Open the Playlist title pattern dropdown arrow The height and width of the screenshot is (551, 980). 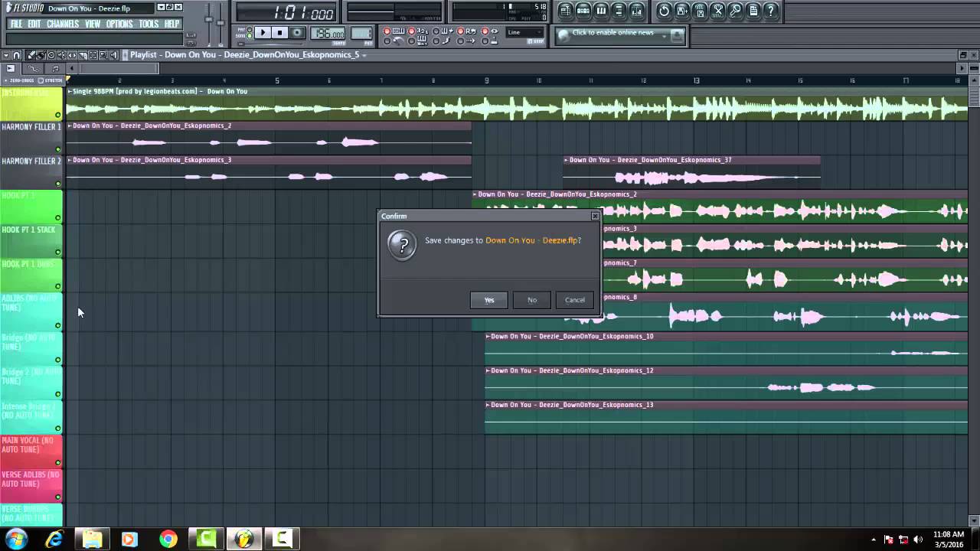364,55
